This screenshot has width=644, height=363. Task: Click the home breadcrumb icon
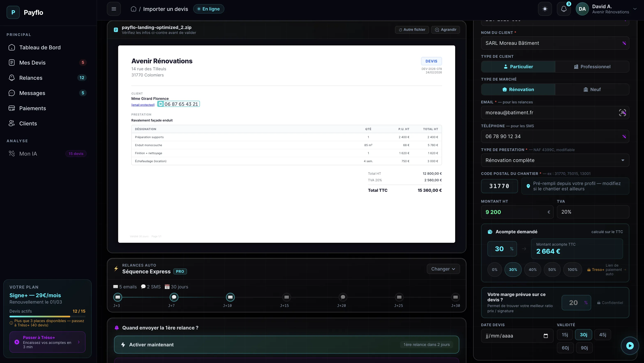134,9
